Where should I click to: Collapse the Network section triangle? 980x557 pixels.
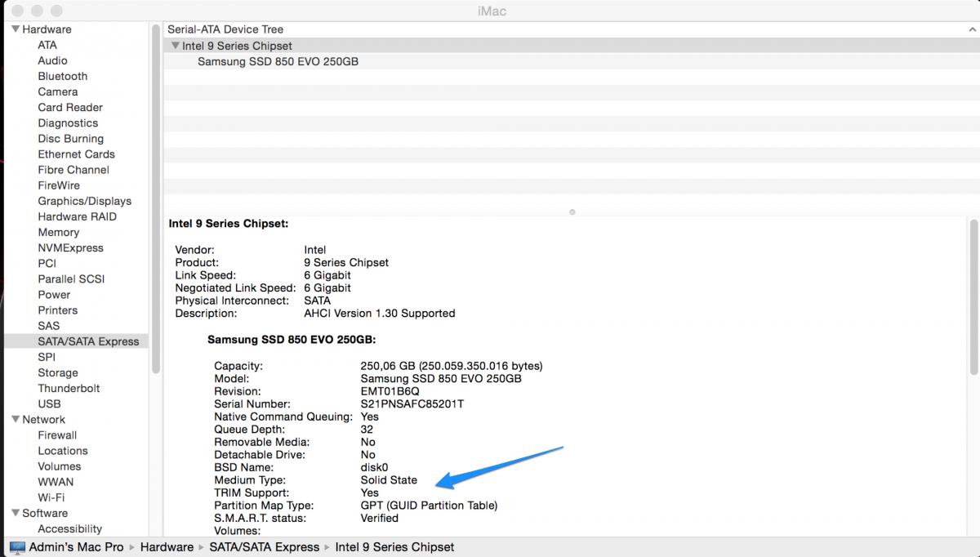click(15, 420)
